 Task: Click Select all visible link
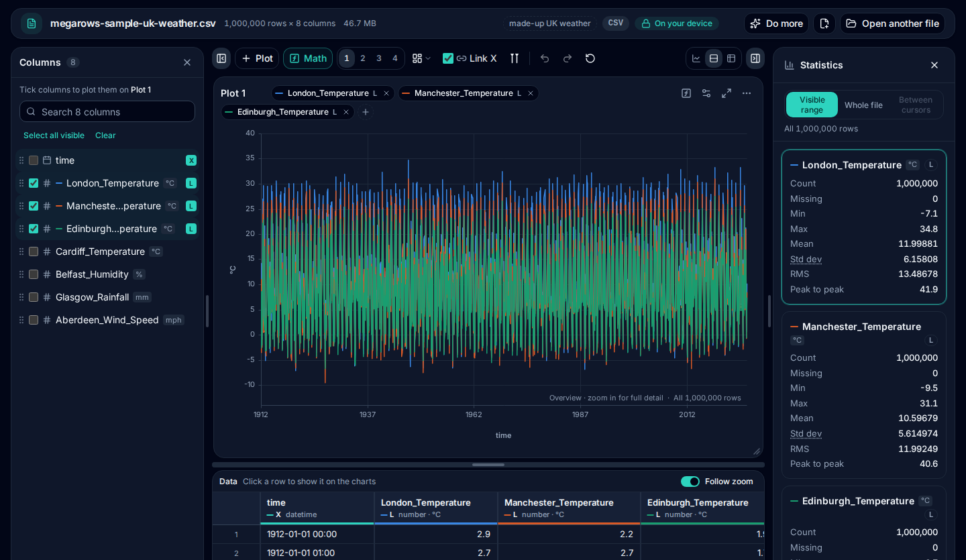(54, 135)
